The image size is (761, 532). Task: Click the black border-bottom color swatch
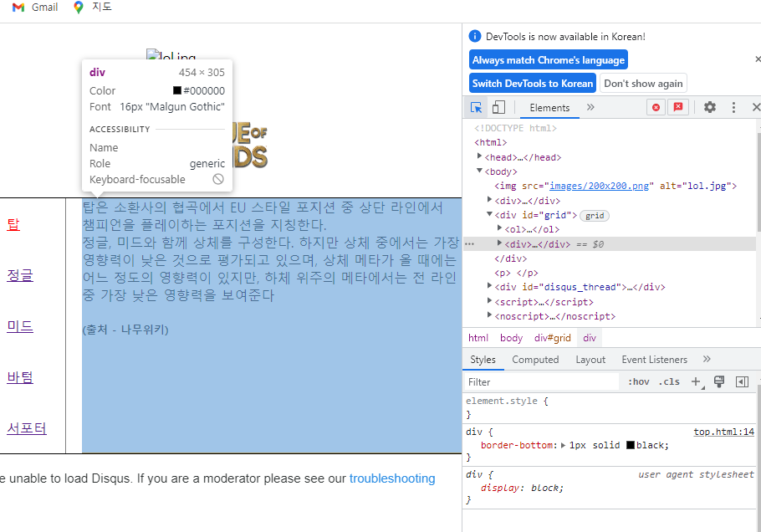click(x=631, y=445)
